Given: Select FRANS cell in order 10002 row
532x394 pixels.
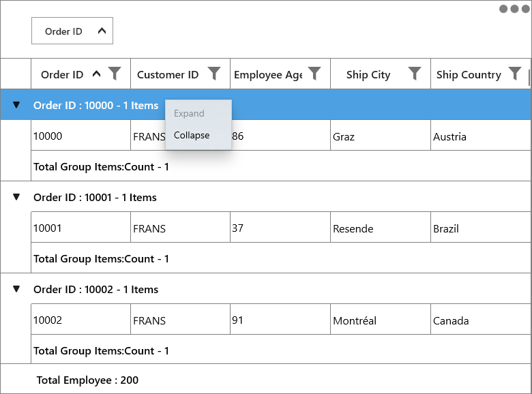Looking at the screenshot, I should pos(181,319).
